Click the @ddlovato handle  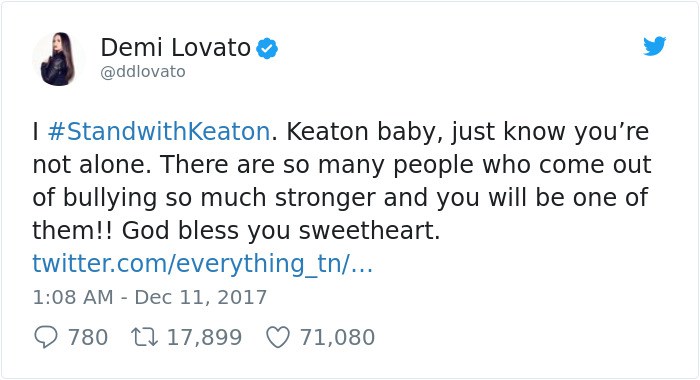143,71
